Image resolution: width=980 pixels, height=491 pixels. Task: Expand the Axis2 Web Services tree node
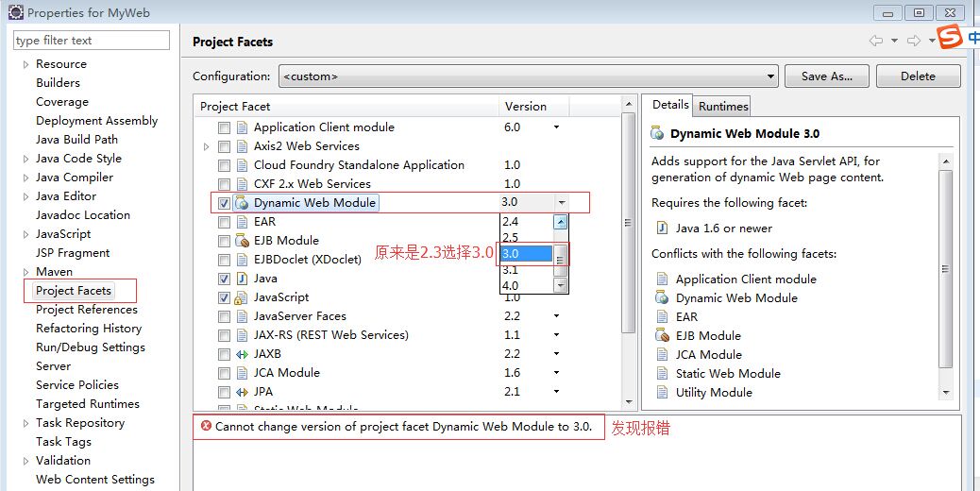click(x=206, y=146)
